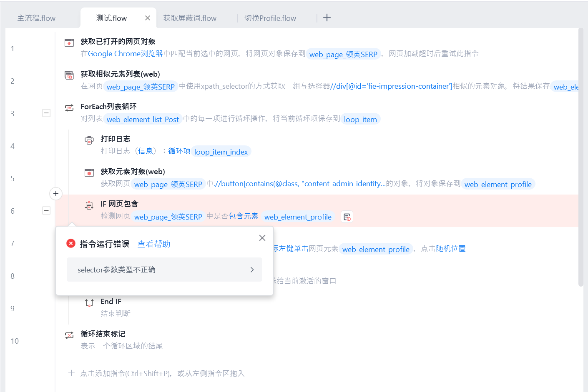Click the 循环结束标记 loop end icon
This screenshot has width=588, height=392.
69,335
